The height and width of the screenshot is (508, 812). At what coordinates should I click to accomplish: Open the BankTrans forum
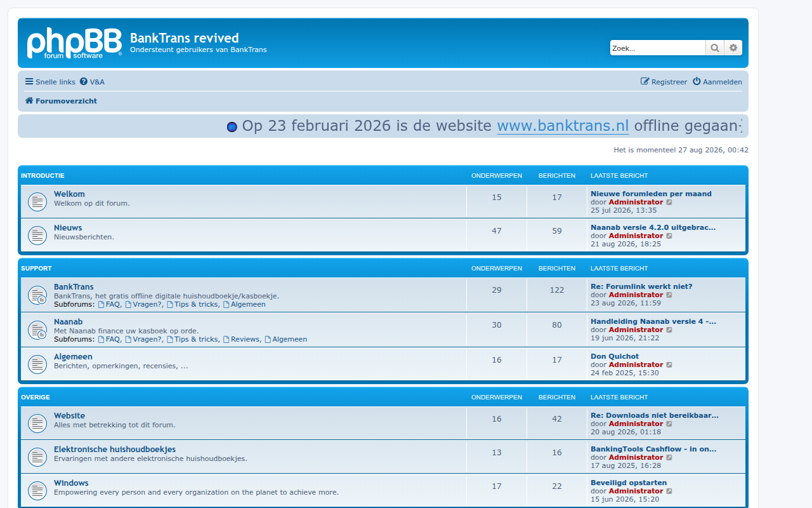(x=74, y=287)
